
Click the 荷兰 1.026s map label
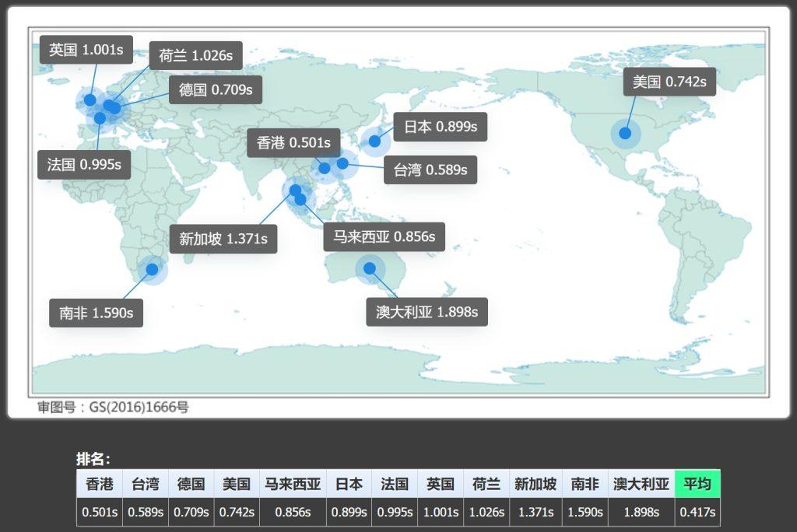(195, 55)
